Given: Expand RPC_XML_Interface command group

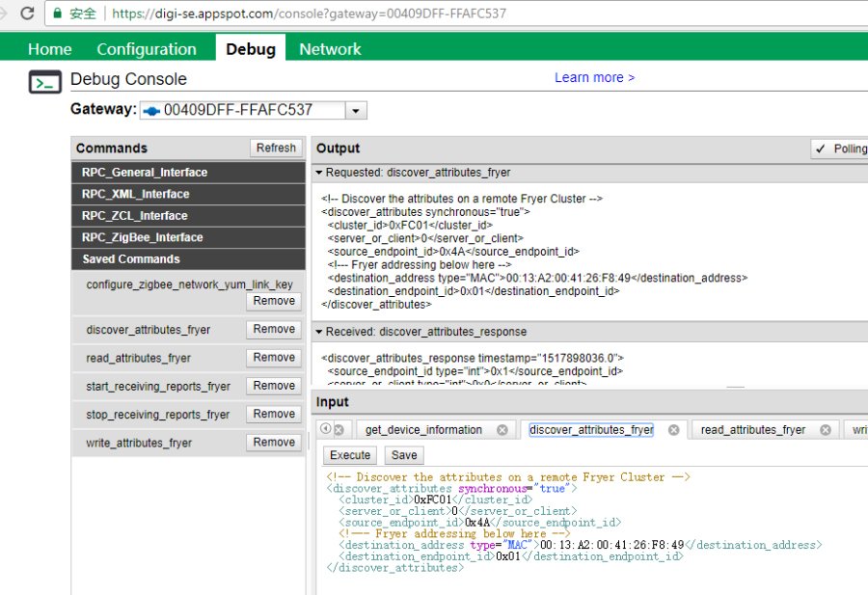Looking at the screenshot, I should tap(188, 194).
